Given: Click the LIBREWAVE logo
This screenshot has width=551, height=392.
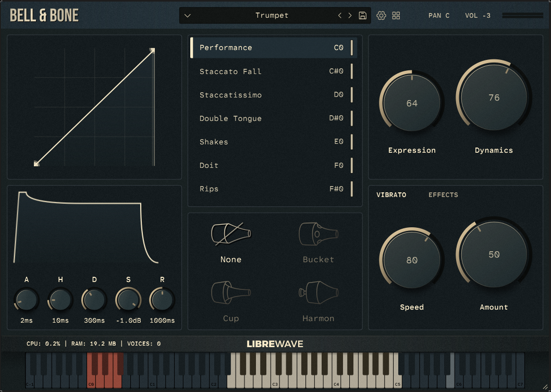Looking at the screenshot, I should pos(275,344).
